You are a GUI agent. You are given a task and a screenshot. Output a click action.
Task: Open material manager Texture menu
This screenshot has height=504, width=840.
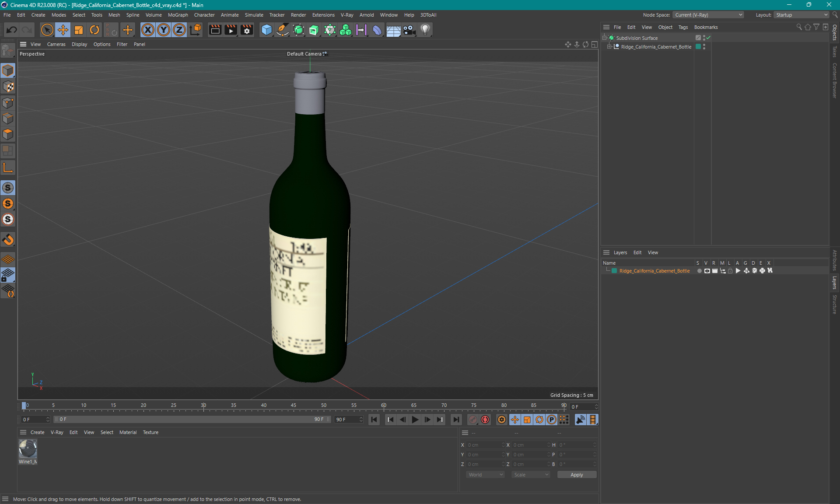tap(150, 432)
